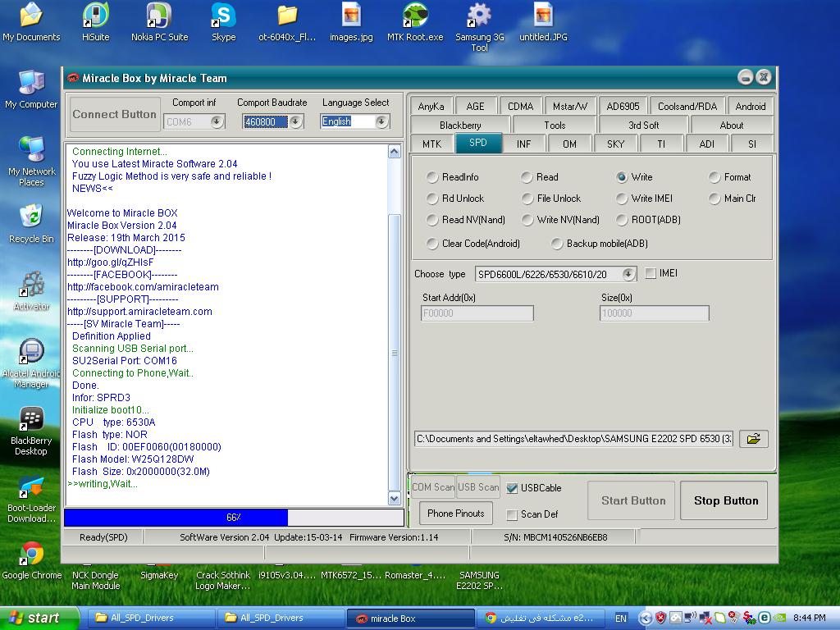
Task: Open the Blackberry tab
Action: [x=460, y=125]
